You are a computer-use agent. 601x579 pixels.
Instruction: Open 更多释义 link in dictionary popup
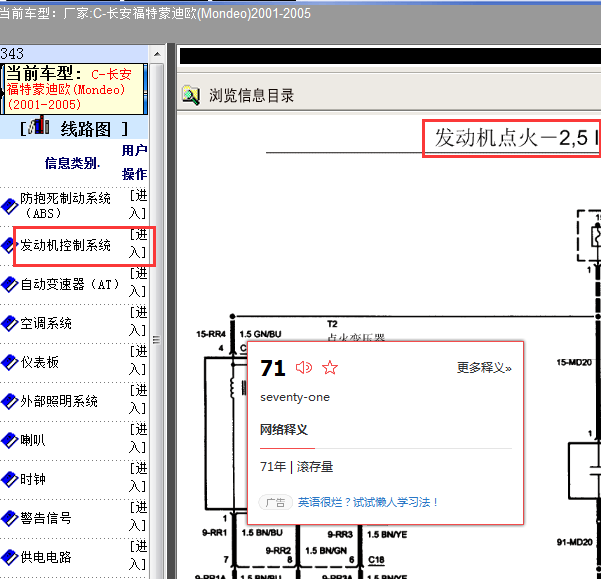(x=484, y=368)
